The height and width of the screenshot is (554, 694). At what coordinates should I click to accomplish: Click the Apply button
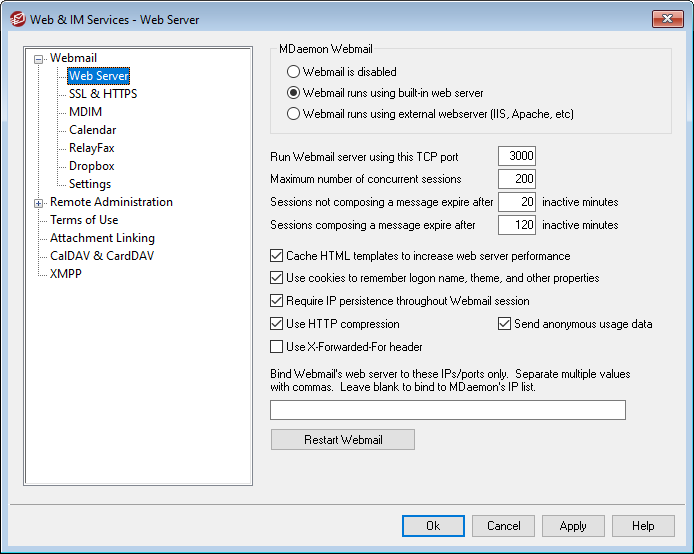coord(573,526)
